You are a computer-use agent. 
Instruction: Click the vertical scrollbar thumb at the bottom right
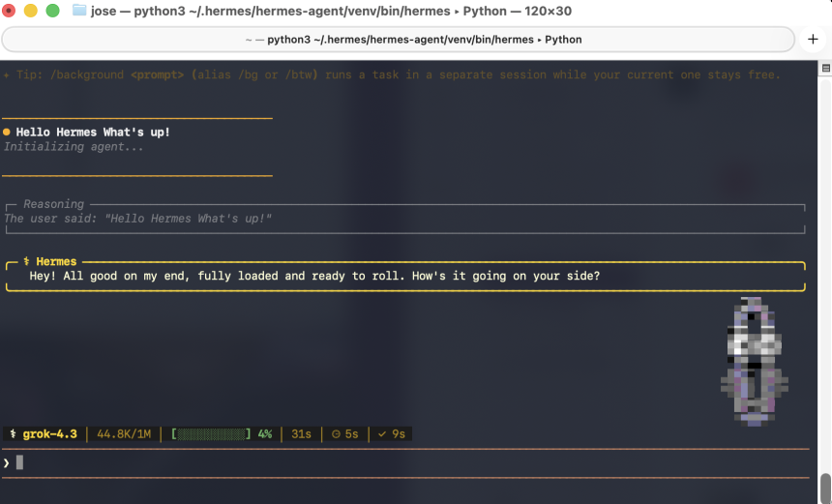pyautogui.click(x=825, y=488)
